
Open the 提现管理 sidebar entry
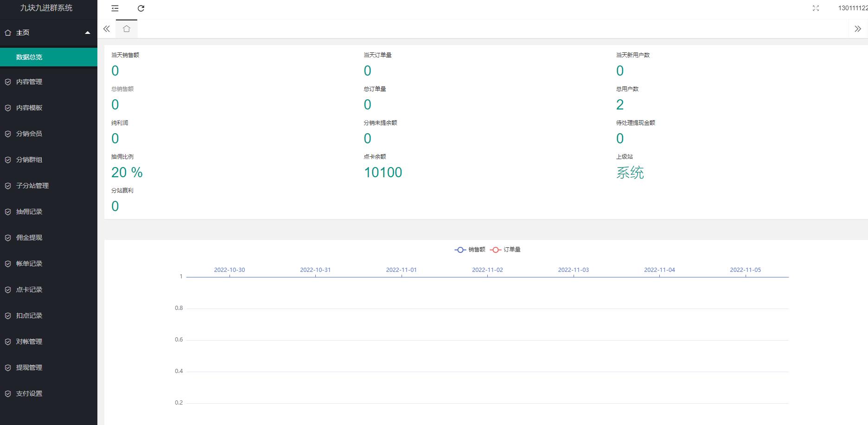point(29,367)
